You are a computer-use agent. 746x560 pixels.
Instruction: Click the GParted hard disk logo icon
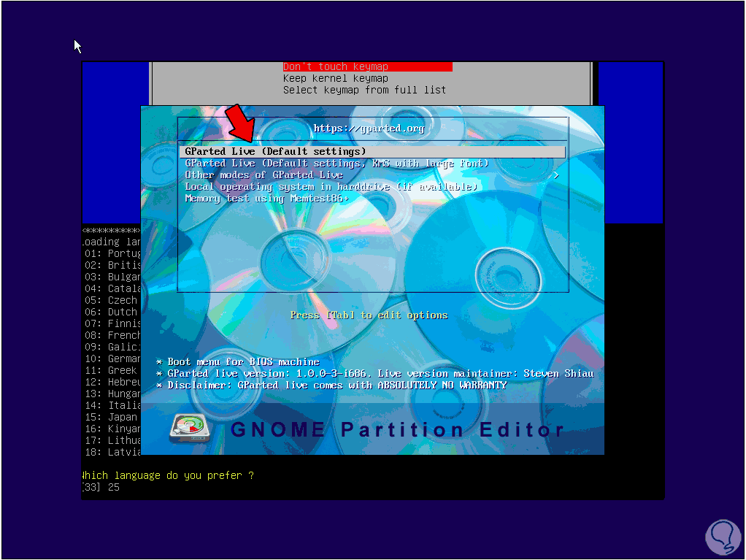(190, 428)
